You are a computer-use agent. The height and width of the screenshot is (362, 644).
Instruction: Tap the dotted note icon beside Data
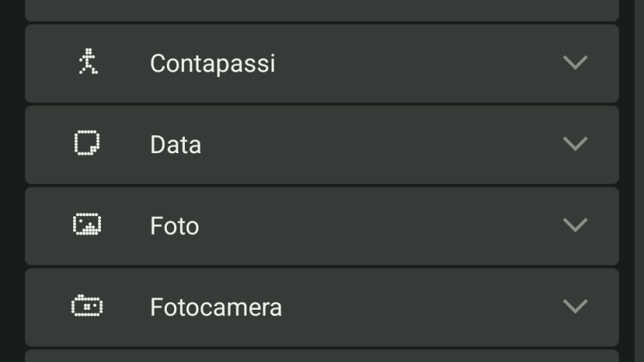(87, 142)
